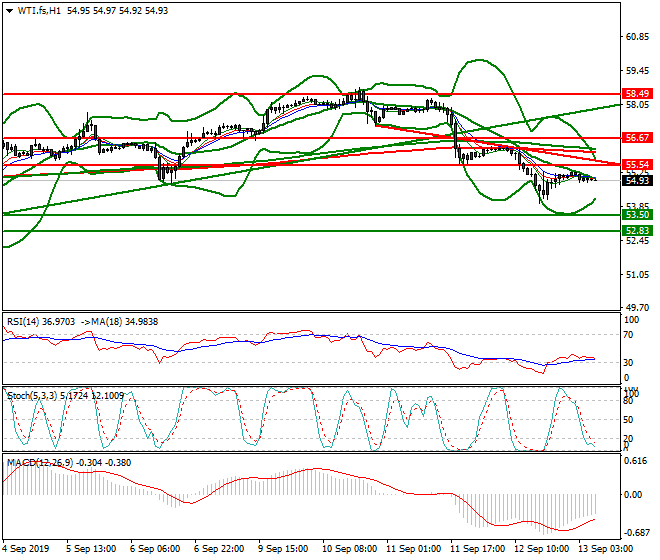Click the -0.687 value on MACD scale
Viewport: 660px width, 560px height.
[634, 531]
